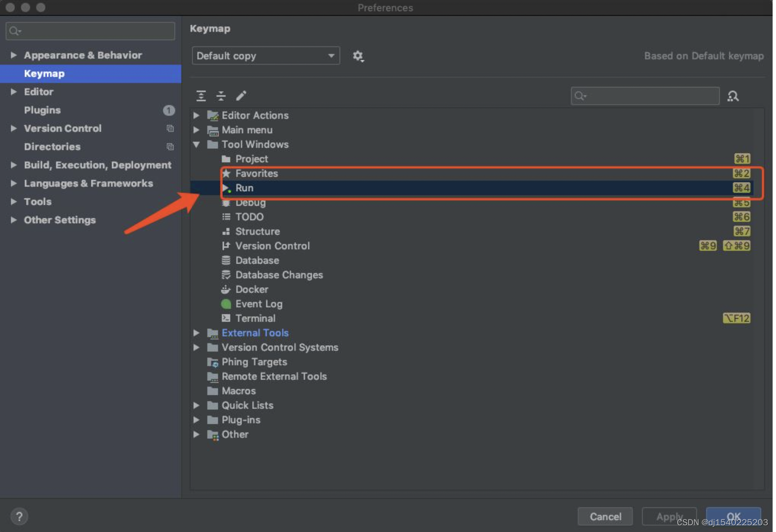776x532 pixels.
Task: Click the Database Changes icon
Action: [x=226, y=275]
